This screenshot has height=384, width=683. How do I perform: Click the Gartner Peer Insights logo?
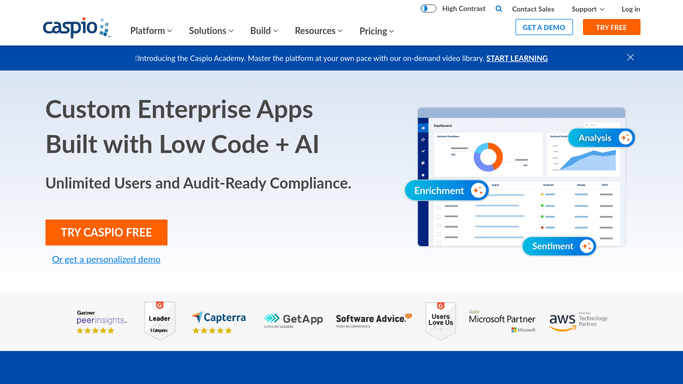click(101, 322)
